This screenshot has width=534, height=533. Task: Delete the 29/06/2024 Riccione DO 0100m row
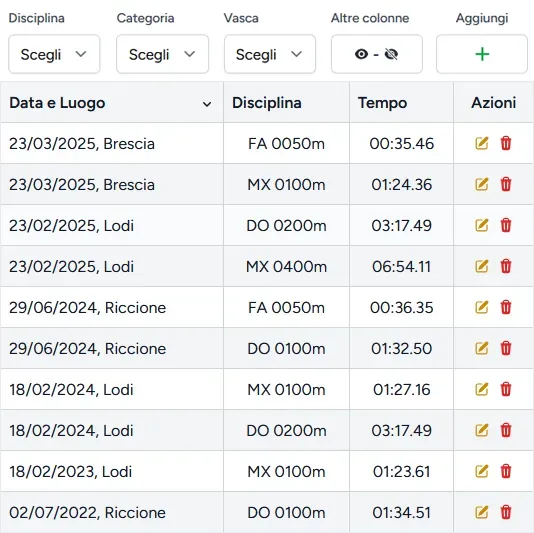tap(506, 348)
